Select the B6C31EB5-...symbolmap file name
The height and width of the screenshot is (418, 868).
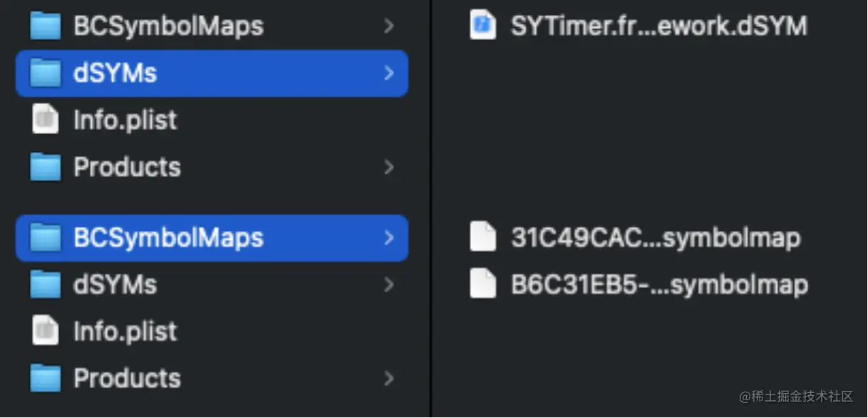[659, 285]
